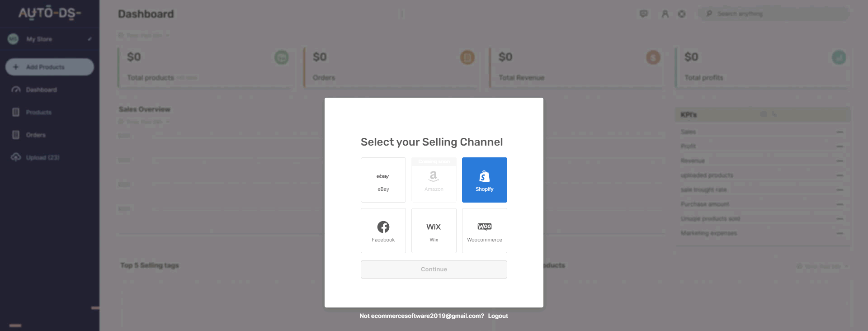Select the Facebook selling channel
Image resolution: width=868 pixels, height=331 pixels.
[383, 231]
